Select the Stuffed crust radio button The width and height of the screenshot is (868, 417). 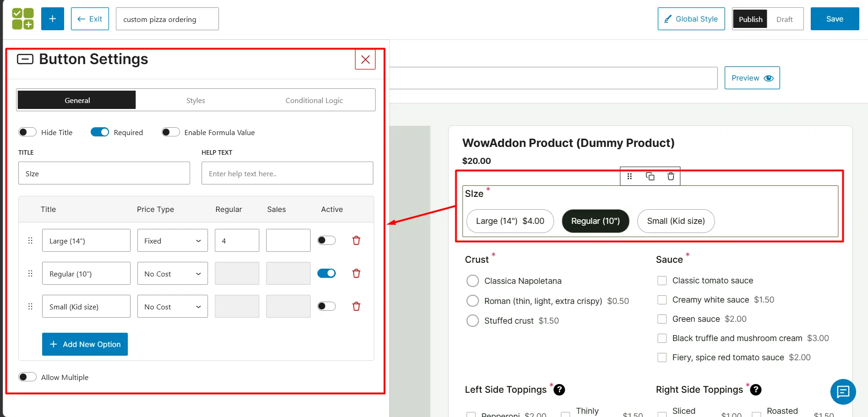(x=472, y=320)
